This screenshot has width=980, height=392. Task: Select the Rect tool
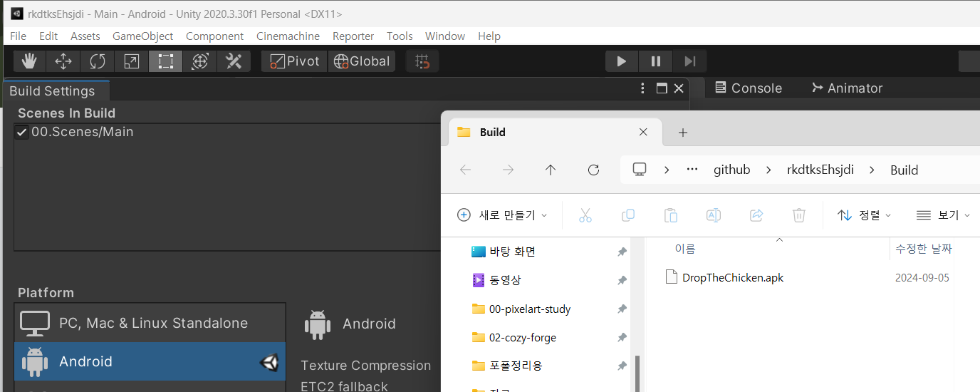166,61
